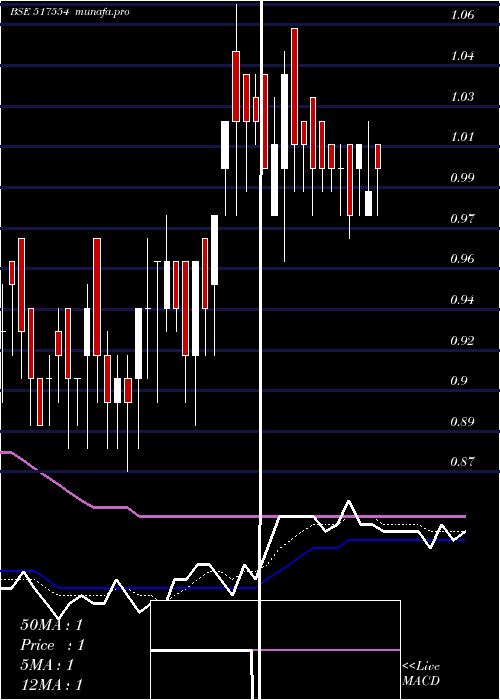500x700 pixels.
Task: Click the '<<Live MACD' label
Action: pos(421,674)
